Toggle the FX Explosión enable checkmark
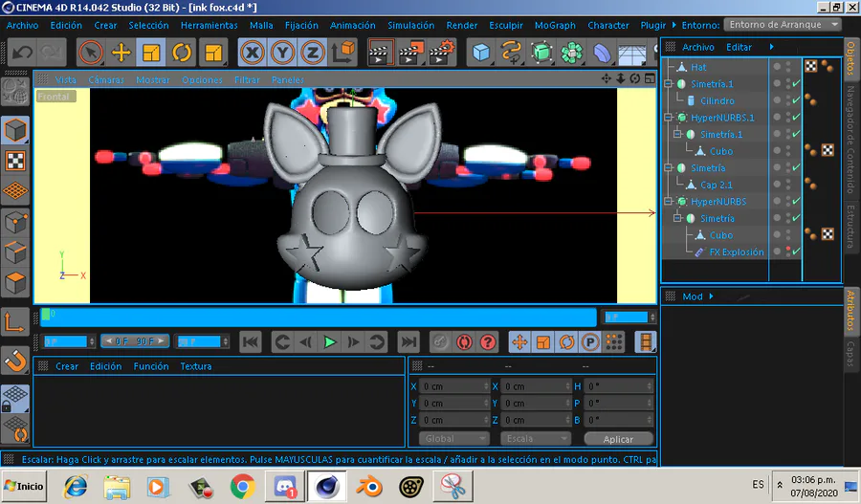This screenshot has width=861, height=504. [796, 252]
